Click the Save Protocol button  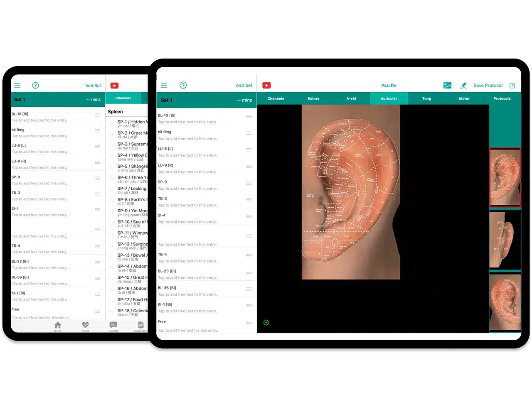(488, 86)
